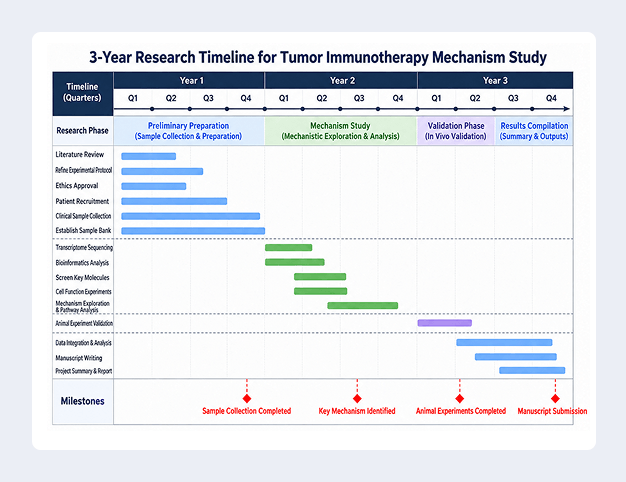626x482 pixels.
Task: Click the Year 3 header
Action: click(x=495, y=81)
